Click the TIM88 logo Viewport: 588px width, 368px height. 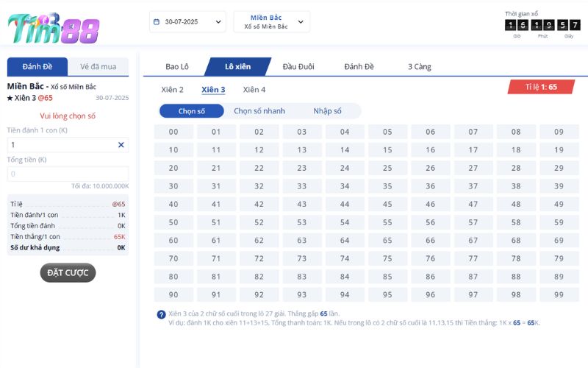tap(53, 28)
